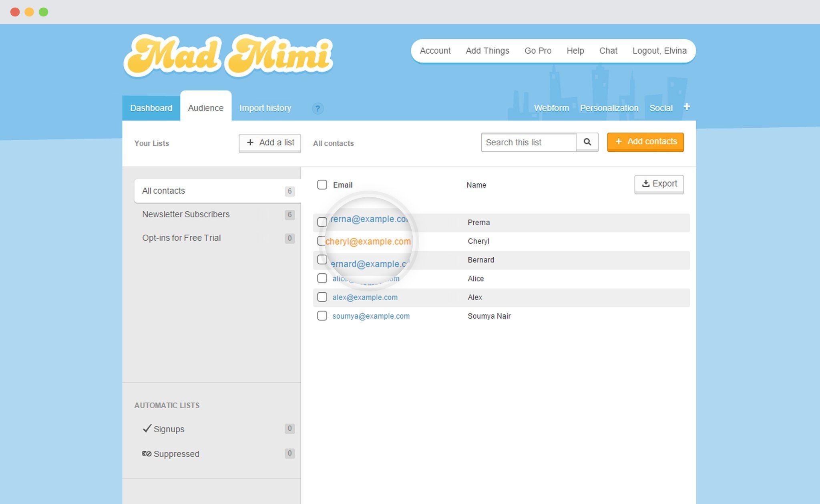820x504 pixels.
Task: Open soumya@example.com contact link
Action: click(371, 316)
